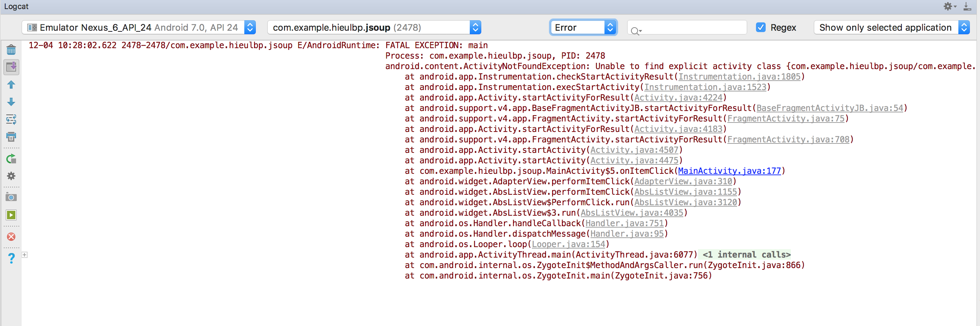Open the AdapterView.java:310 link
980x326 pixels.
[683, 181]
